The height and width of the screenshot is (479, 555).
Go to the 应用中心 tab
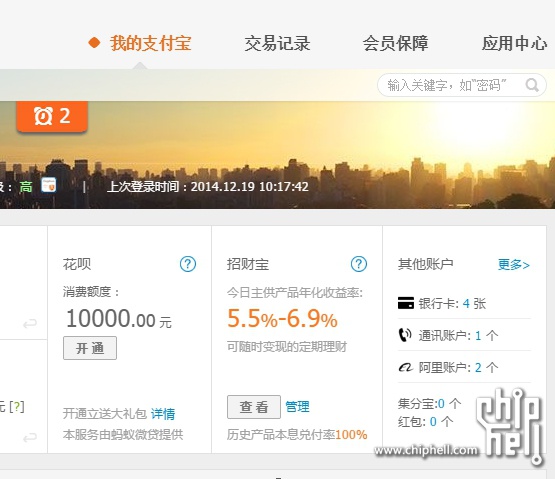(514, 43)
